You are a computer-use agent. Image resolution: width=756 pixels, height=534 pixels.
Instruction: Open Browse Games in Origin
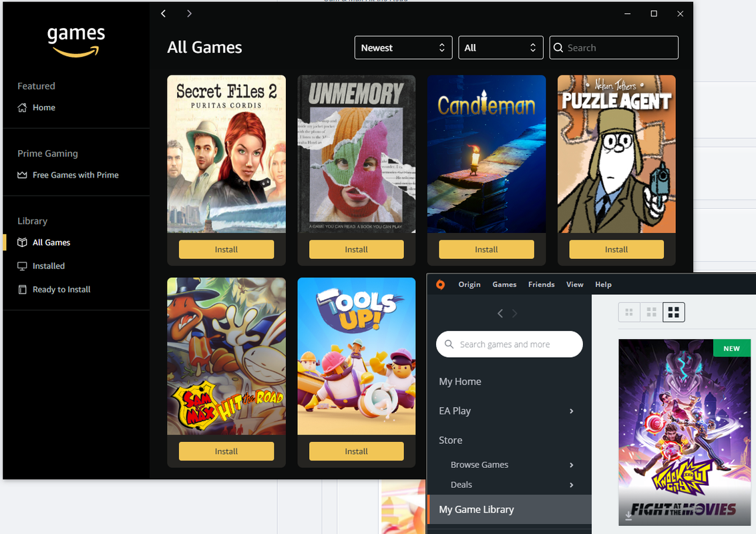point(480,465)
